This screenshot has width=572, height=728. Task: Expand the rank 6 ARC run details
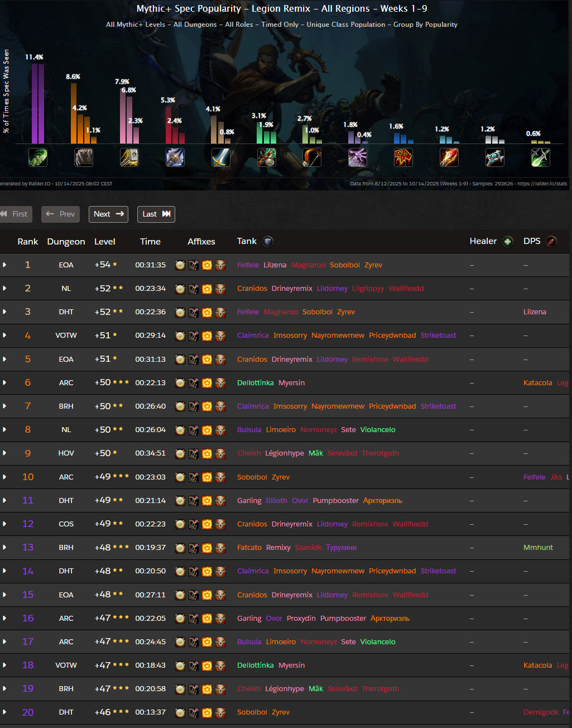click(4, 382)
